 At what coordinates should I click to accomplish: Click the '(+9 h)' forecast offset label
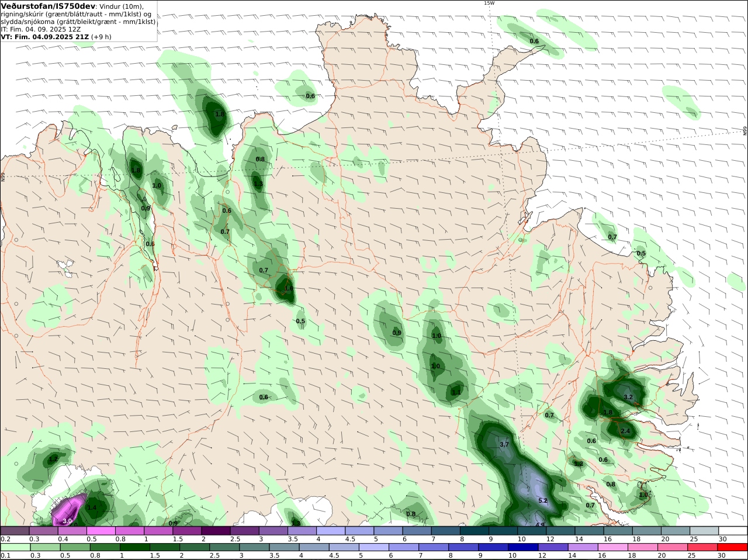click(x=101, y=37)
